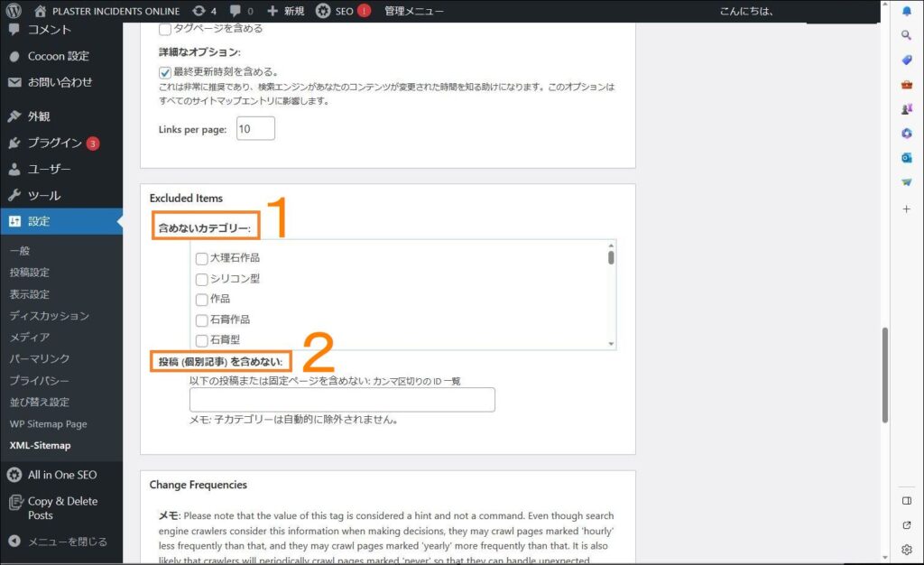Click the メニューを閉じる collapse arrow icon

(14, 542)
